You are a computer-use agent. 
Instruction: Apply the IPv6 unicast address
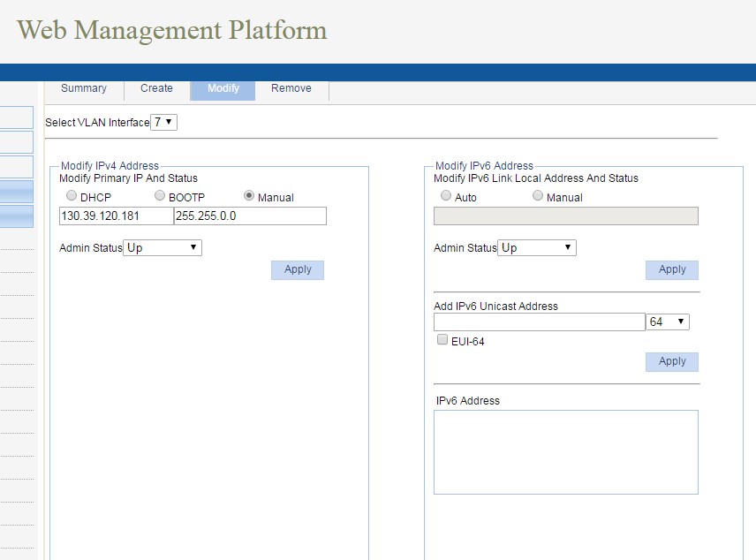672,361
